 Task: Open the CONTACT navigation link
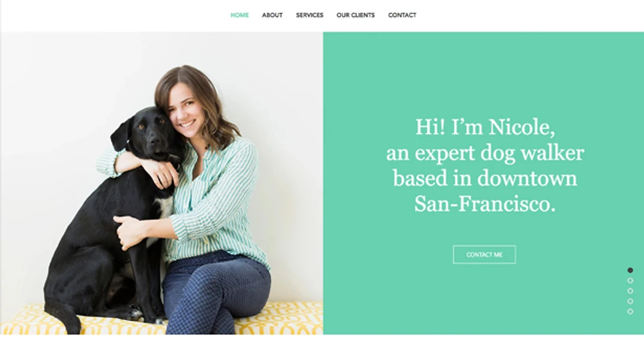[x=402, y=15]
